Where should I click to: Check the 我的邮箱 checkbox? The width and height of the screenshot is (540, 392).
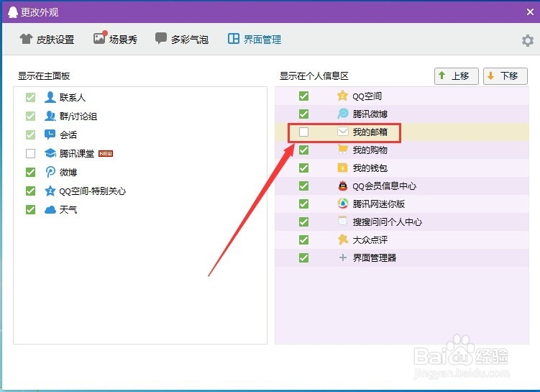[303, 132]
